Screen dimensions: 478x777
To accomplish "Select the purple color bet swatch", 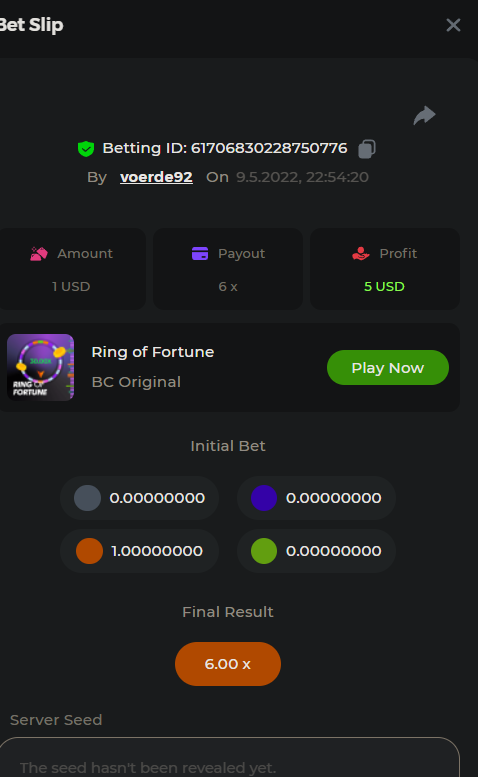I will (264, 498).
